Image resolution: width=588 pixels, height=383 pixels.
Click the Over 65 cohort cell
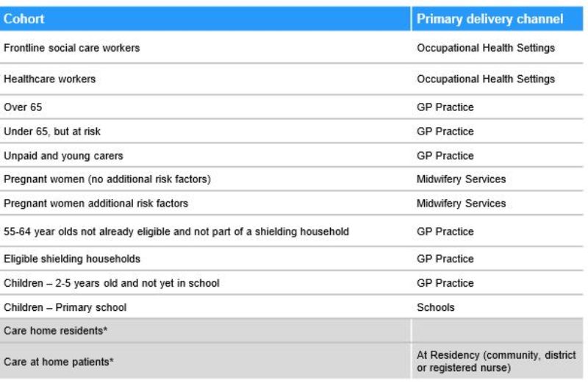tap(205, 107)
